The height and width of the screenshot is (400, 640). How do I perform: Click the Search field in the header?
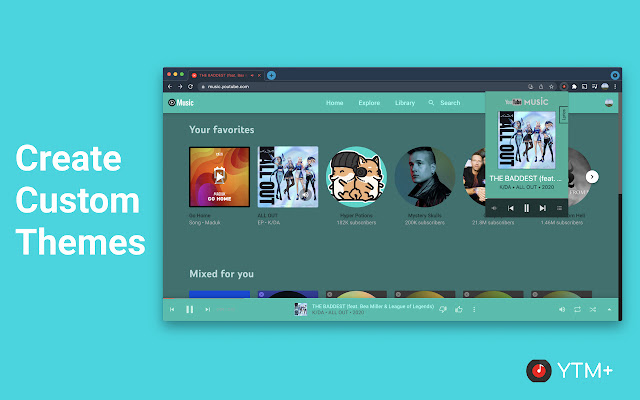[x=444, y=103]
